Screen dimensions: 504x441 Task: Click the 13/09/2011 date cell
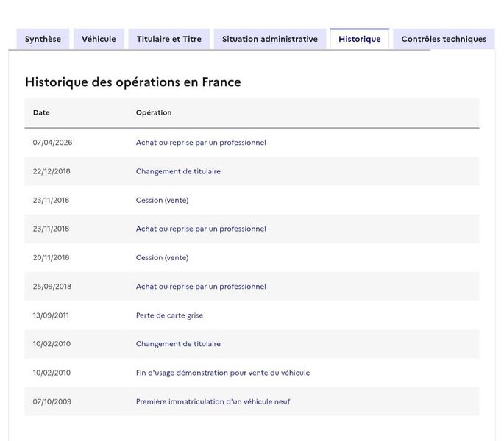51,315
